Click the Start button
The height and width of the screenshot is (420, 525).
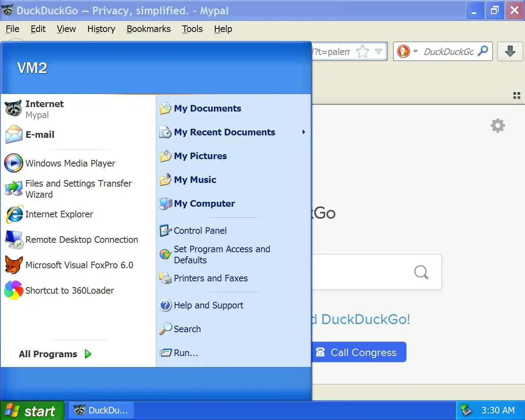click(32, 411)
